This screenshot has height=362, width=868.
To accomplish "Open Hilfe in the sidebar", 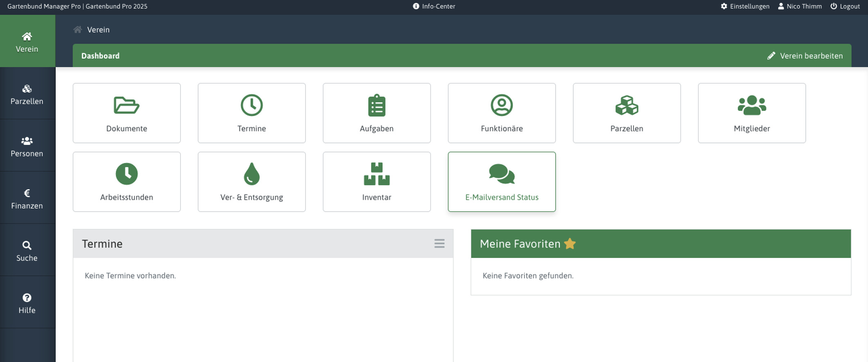I will pyautogui.click(x=27, y=303).
